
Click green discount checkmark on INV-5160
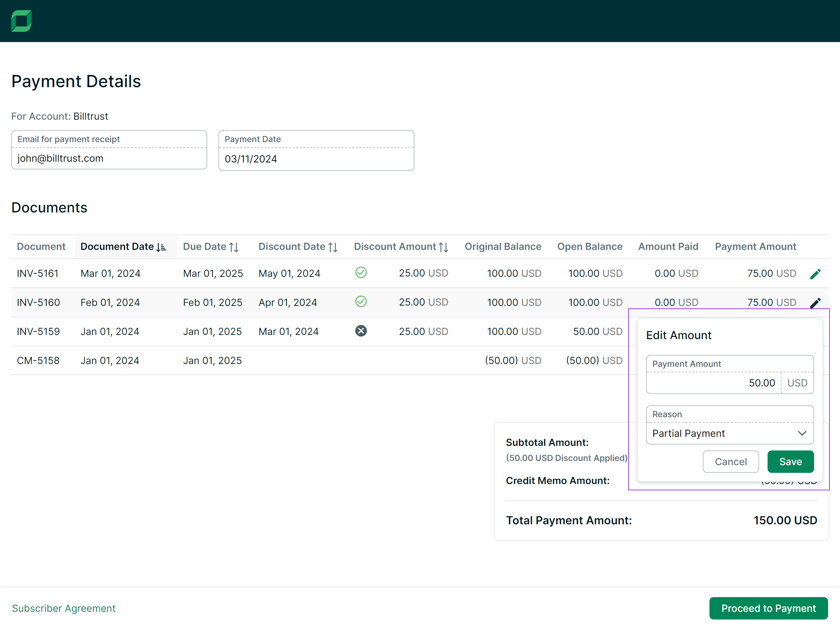361,302
